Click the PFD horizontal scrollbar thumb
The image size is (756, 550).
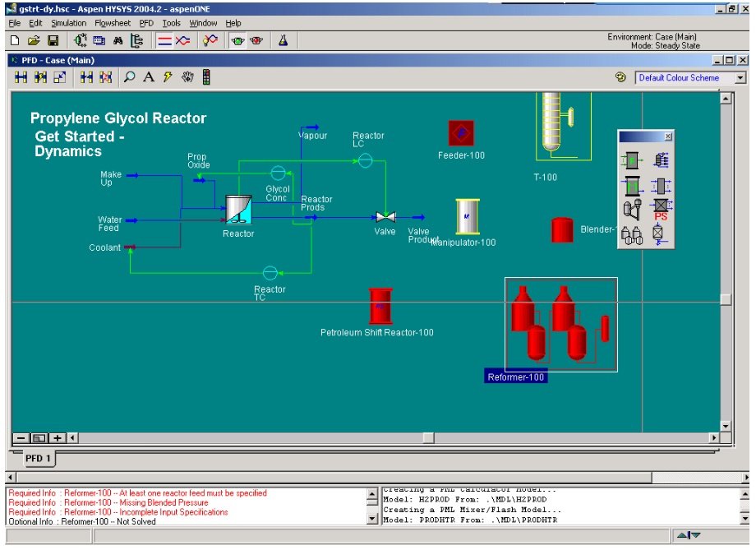[x=428, y=438]
